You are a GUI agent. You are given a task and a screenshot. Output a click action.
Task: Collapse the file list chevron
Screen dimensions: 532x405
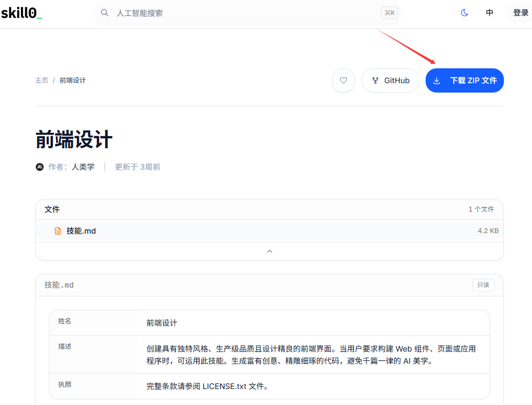pyautogui.click(x=269, y=251)
